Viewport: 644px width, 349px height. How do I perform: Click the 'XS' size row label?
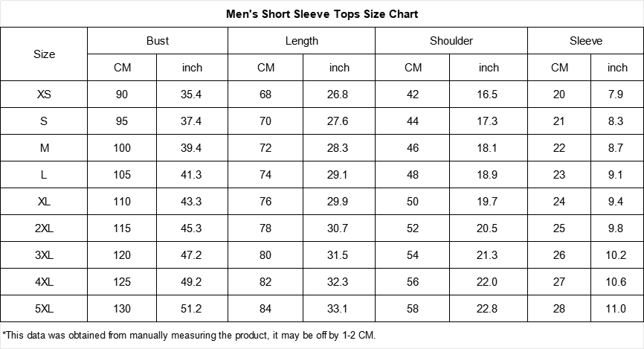pos(45,95)
